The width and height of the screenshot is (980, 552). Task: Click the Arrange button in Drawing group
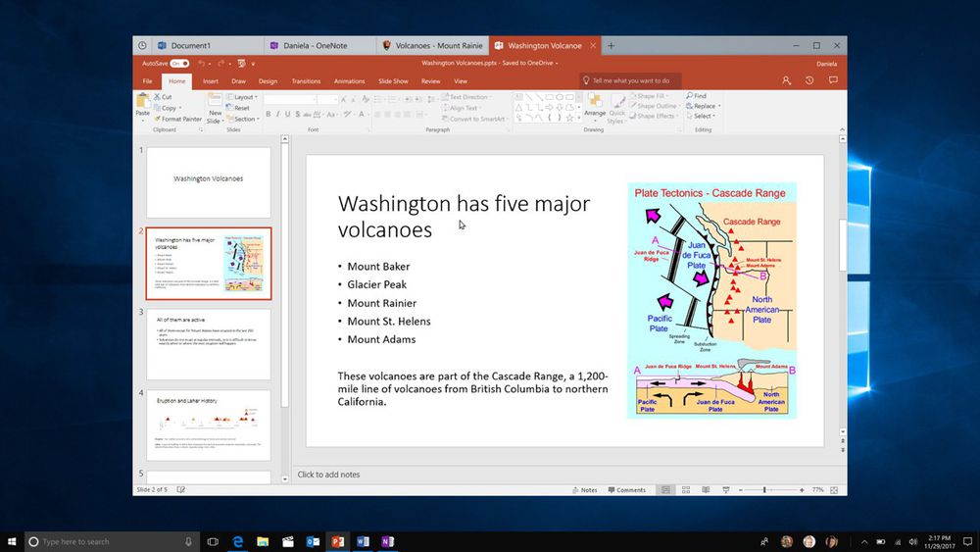coord(594,105)
